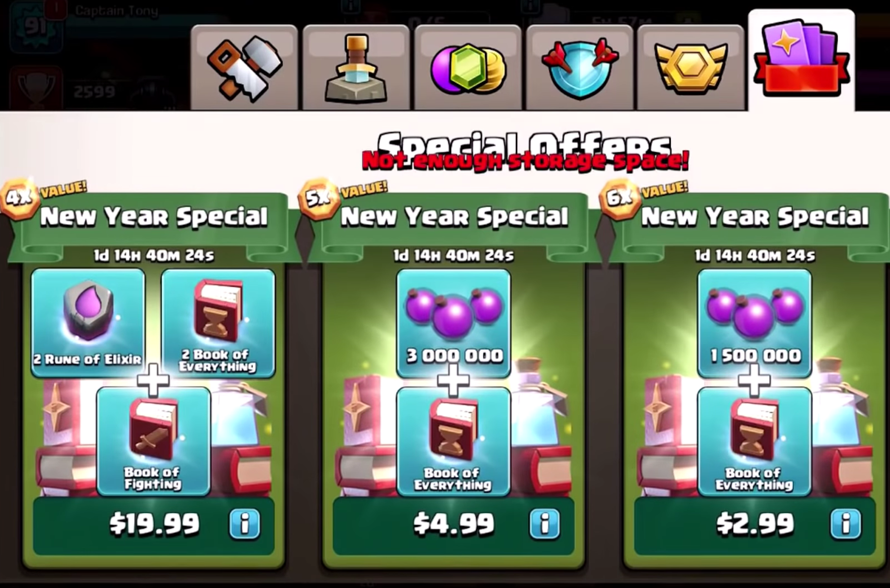
Task: Tap the 2 Rune of Elixir item
Action: point(88,323)
